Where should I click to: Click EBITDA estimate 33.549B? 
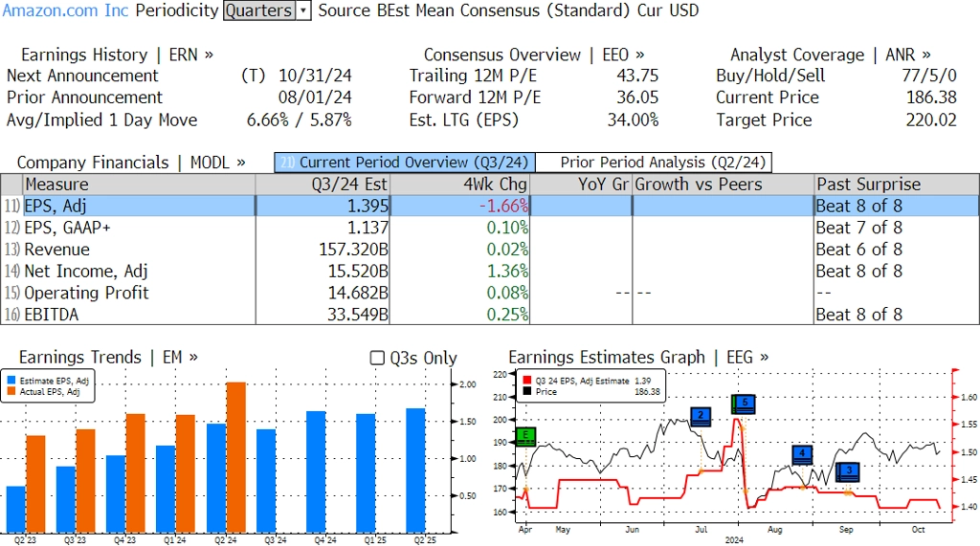click(x=358, y=315)
